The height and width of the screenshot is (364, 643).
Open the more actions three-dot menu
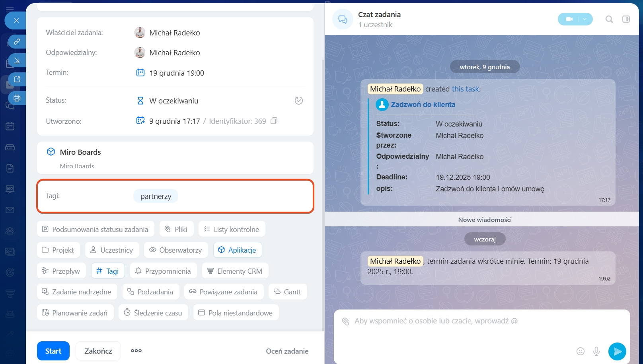coord(136,351)
